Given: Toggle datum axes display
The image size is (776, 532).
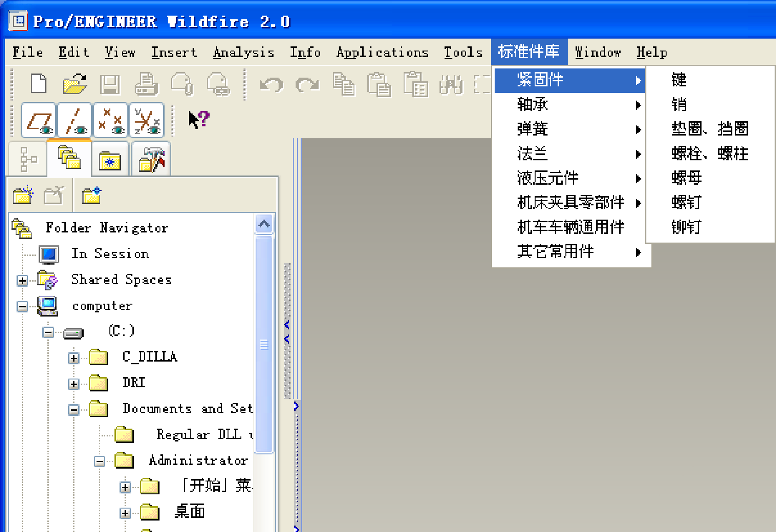Looking at the screenshot, I should [74, 120].
